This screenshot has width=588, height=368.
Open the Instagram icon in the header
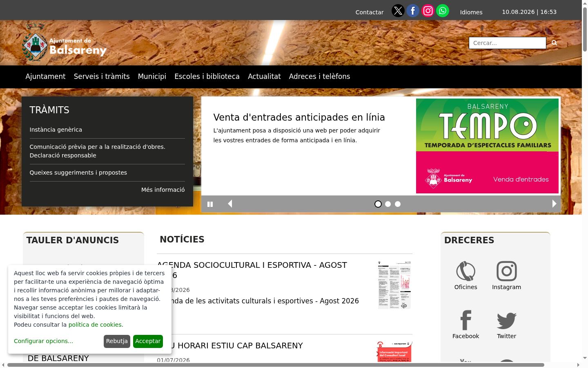[x=428, y=11]
